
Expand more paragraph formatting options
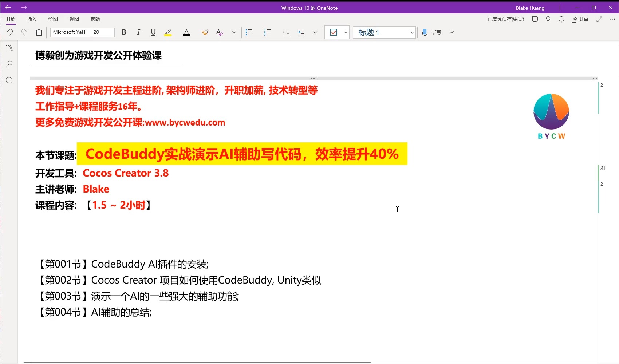(x=315, y=32)
